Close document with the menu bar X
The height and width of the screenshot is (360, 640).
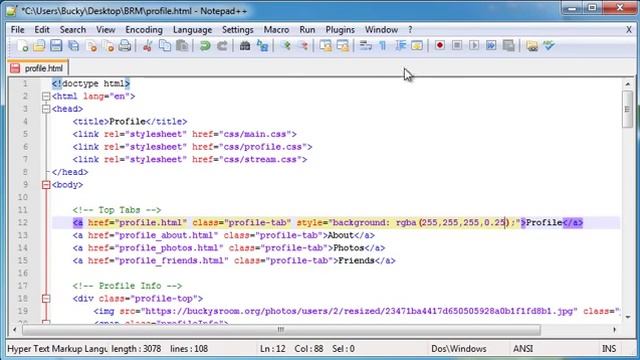pos(629,30)
